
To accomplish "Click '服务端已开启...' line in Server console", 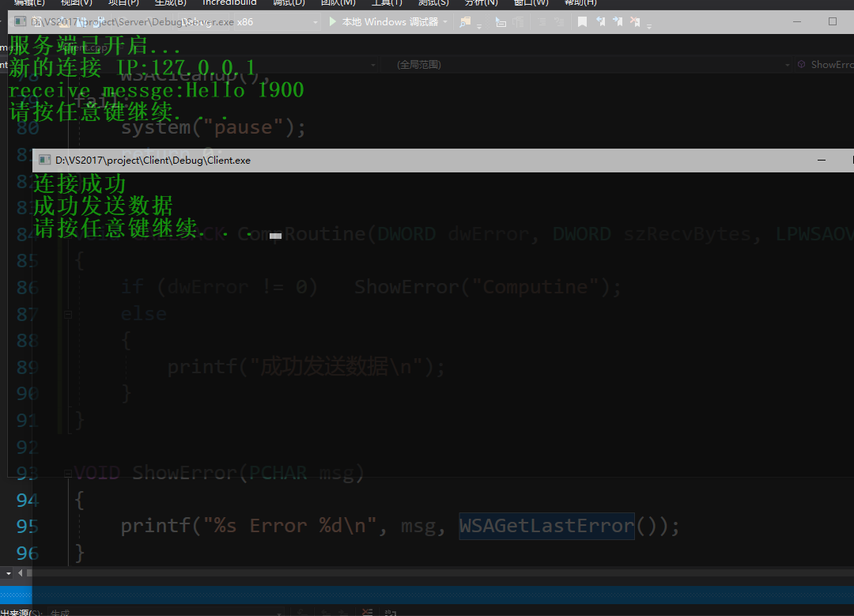I will point(93,46).
